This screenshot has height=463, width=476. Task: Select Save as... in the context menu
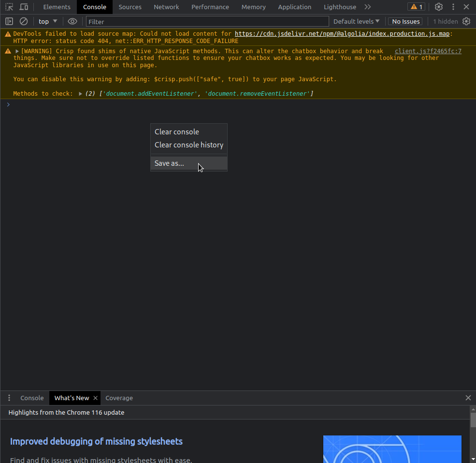coord(189,163)
